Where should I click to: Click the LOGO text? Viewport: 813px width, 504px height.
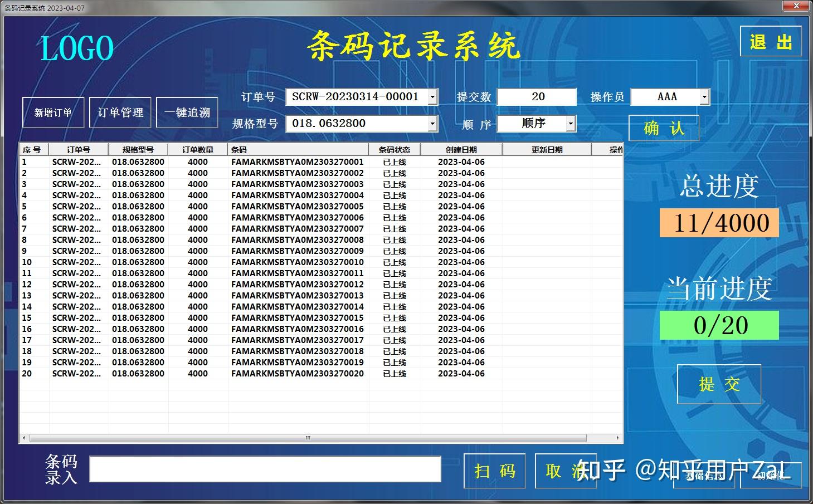click(x=77, y=48)
